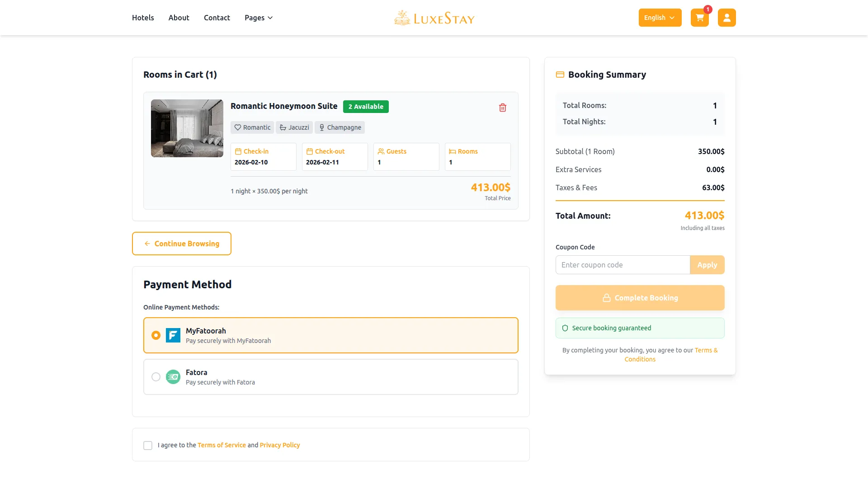Click the bathtub icon on Jacuzzi tag
The image size is (868, 488).
click(283, 127)
